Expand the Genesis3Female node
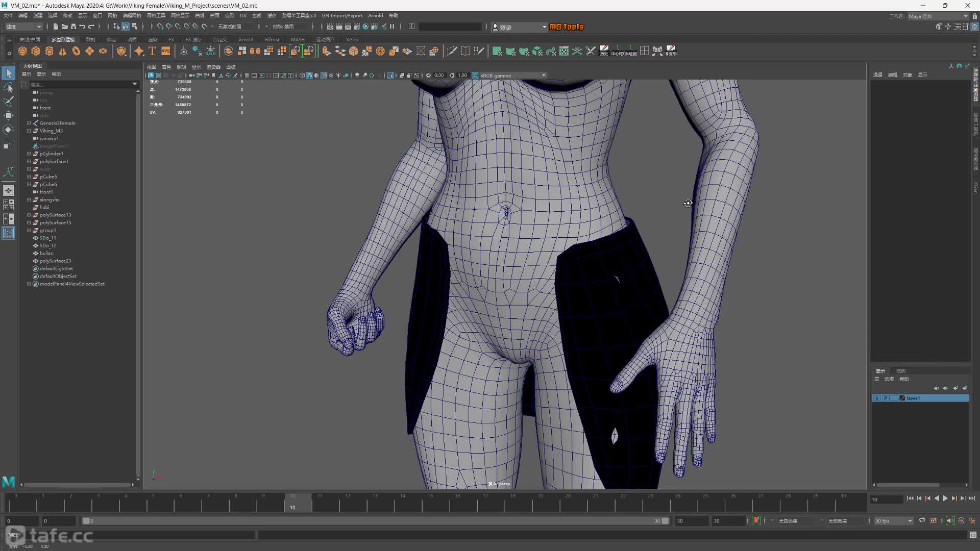The height and width of the screenshot is (551, 980). click(29, 123)
